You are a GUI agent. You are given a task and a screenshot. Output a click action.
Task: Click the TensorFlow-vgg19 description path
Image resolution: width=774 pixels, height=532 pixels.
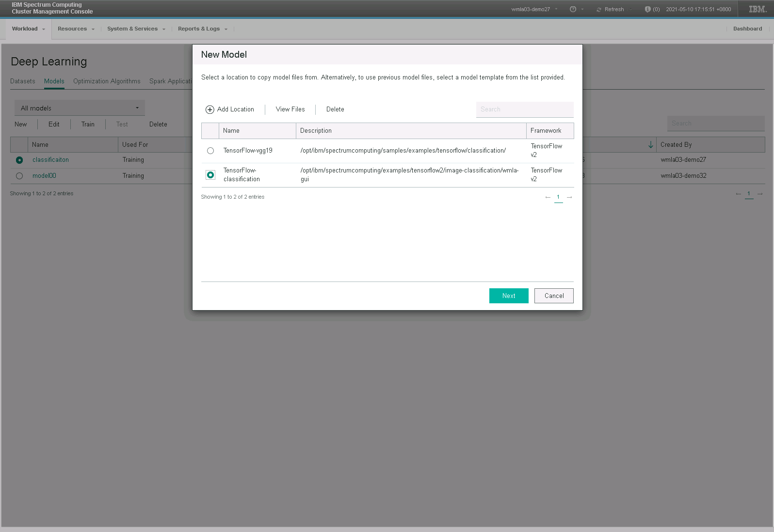coord(403,151)
